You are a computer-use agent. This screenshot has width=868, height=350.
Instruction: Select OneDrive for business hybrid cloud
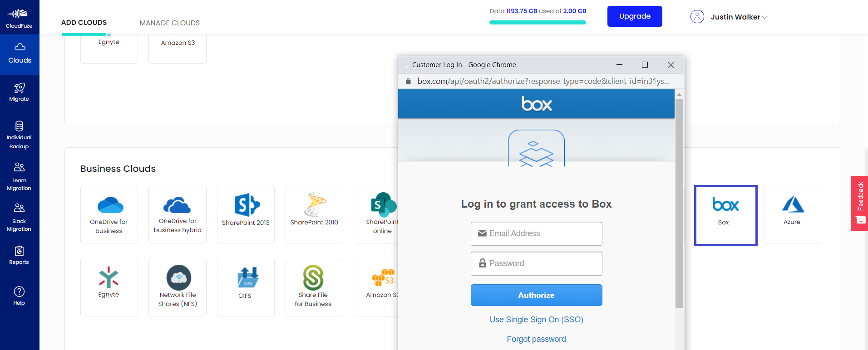(x=178, y=214)
